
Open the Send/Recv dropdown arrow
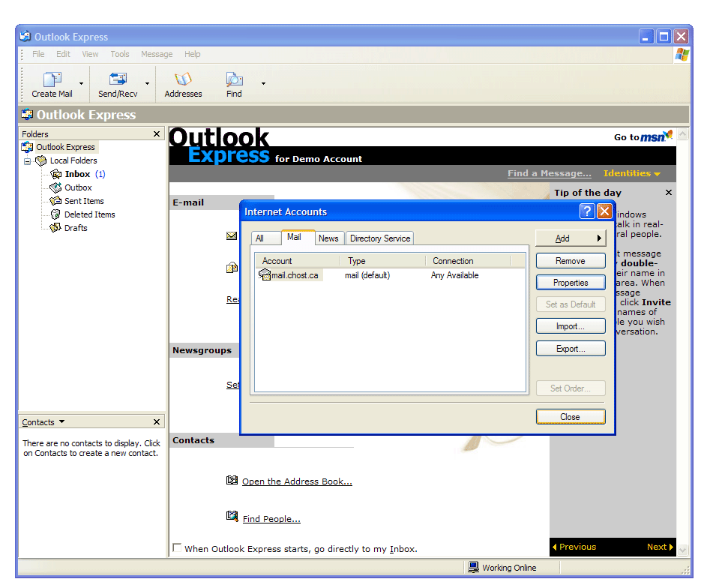tap(147, 83)
